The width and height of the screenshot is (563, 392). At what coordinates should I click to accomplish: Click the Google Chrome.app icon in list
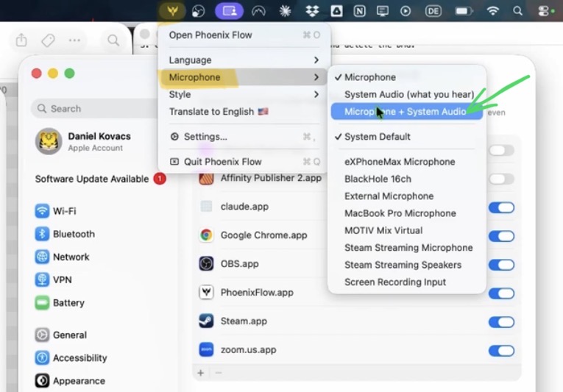[x=206, y=235]
